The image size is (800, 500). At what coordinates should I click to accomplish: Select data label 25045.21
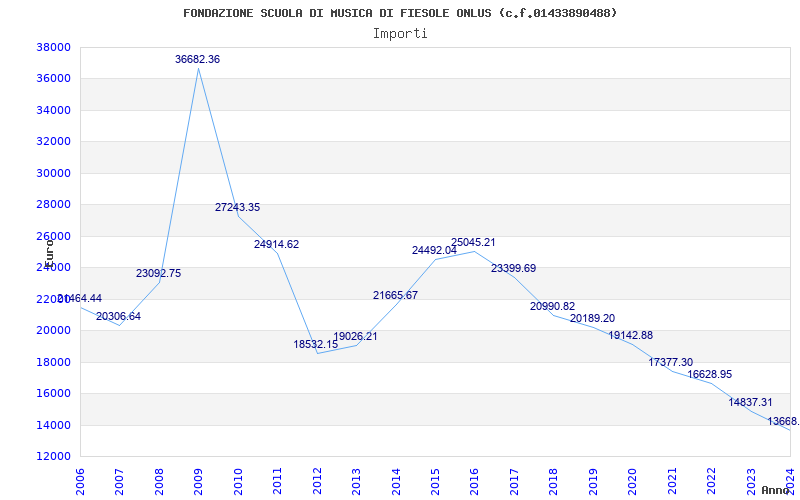click(x=473, y=242)
